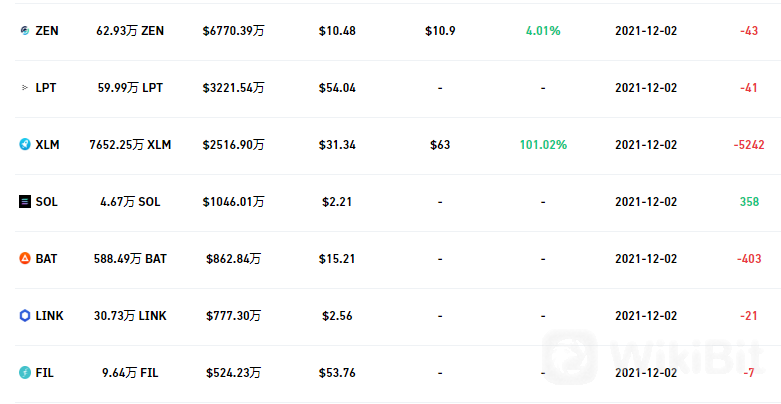
Task: Click the FIL coin icon
Action: [25, 373]
